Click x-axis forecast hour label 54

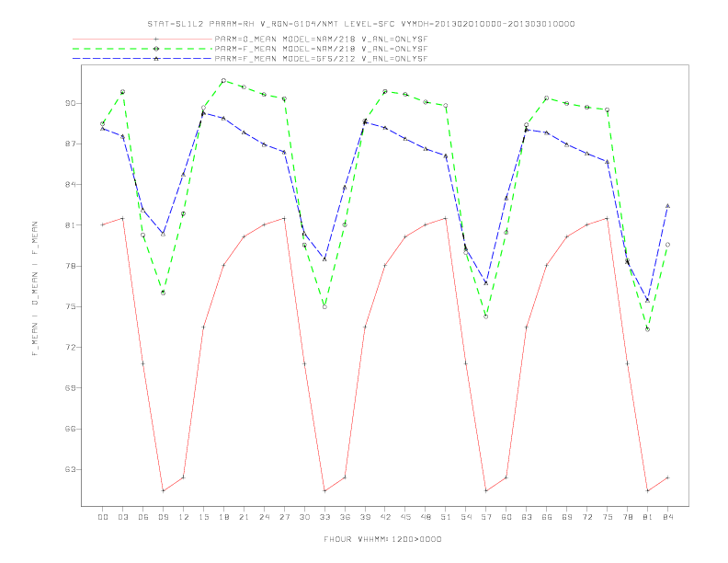click(466, 517)
